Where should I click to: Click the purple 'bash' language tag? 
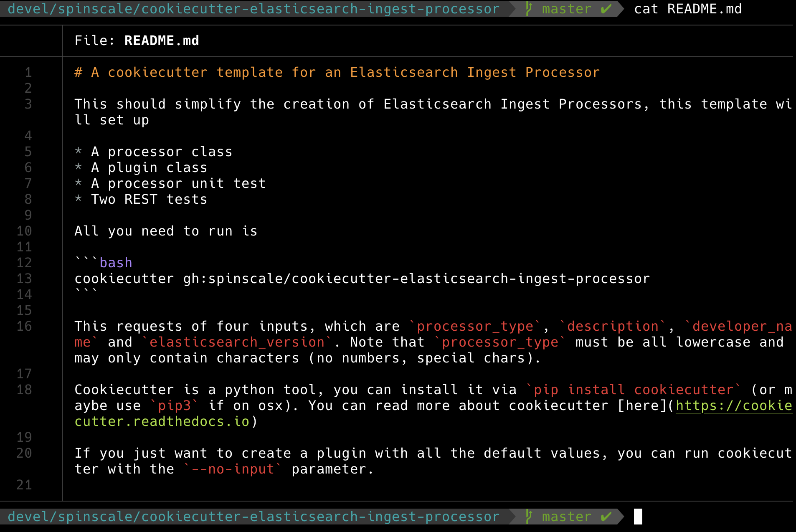pos(116,263)
